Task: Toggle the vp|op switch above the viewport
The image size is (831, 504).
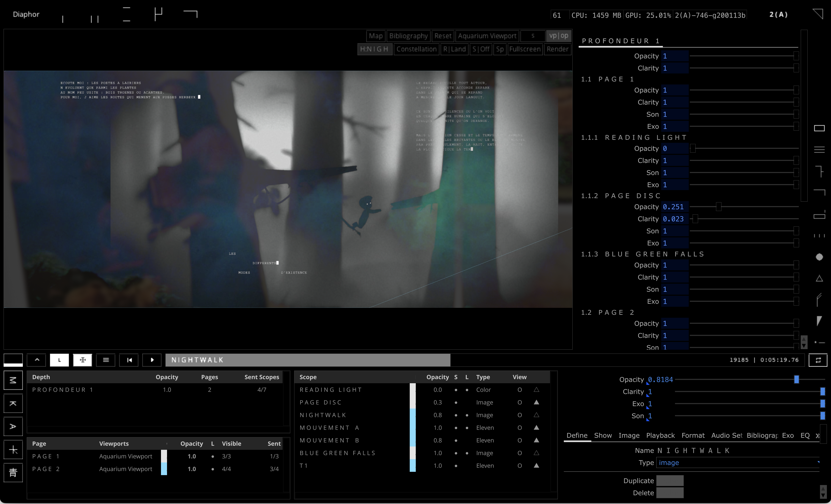Action: pos(559,36)
